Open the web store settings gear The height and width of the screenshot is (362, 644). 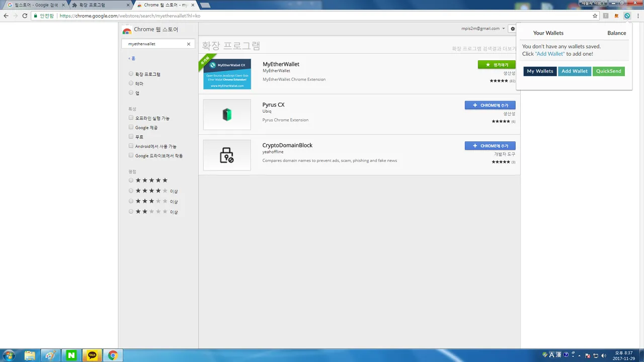click(512, 29)
